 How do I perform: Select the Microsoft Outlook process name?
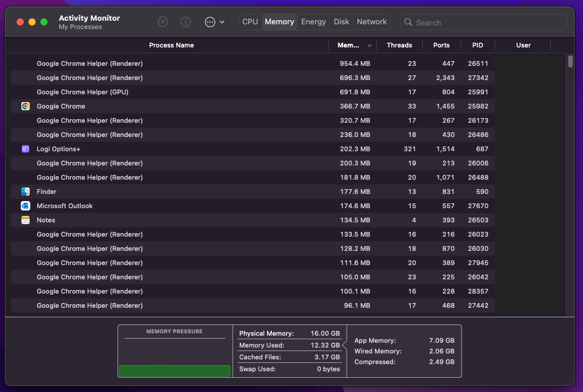(65, 206)
